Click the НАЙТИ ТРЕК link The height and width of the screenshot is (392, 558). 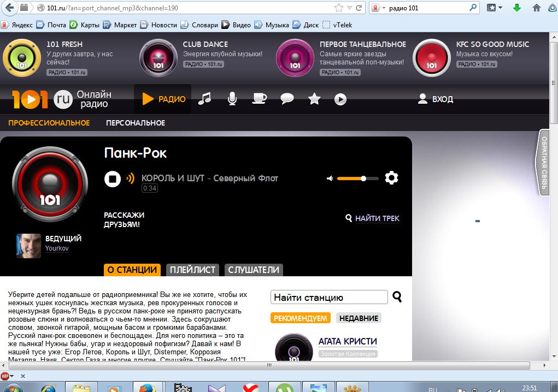click(x=377, y=218)
